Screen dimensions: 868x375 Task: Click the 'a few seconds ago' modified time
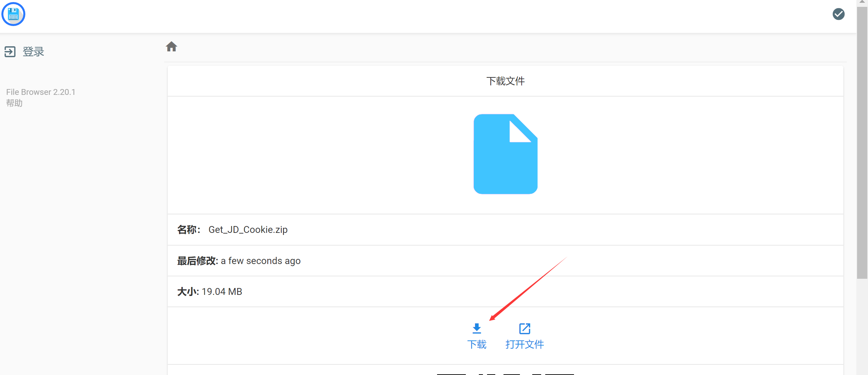pos(260,261)
